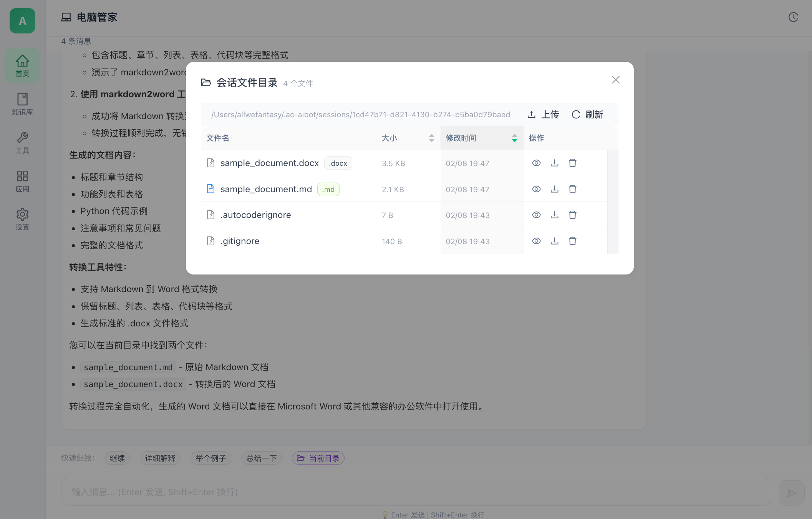The height and width of the screenshot is (519, 812).
Task: Preview sample_document.md with the eye icon
Action: (x=536, y=189)
